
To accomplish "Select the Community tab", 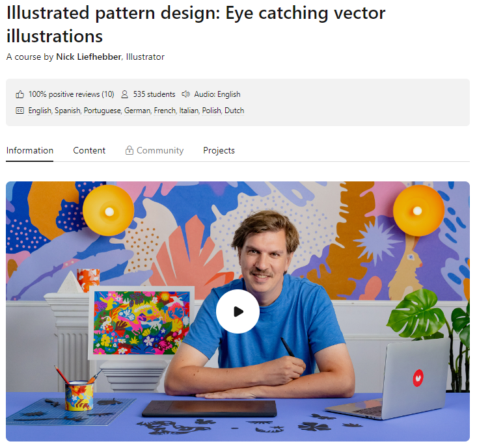I will [x=160, y=150].
